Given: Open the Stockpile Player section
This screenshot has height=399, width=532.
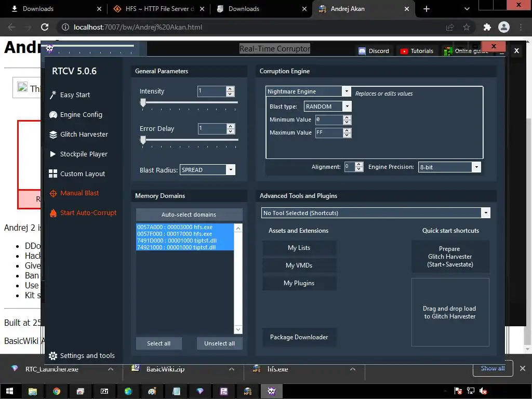Looking at the screenshot, I should [78, 154].
